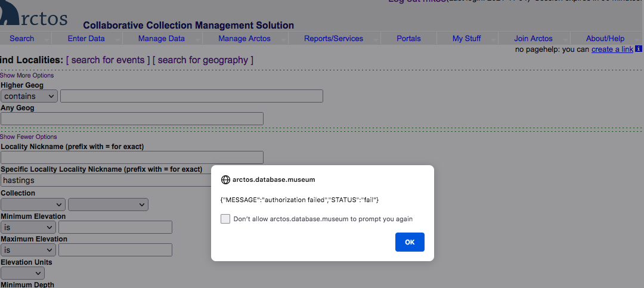
Task: Open the first Collection dropdown
Action: [x=33, y=205]
